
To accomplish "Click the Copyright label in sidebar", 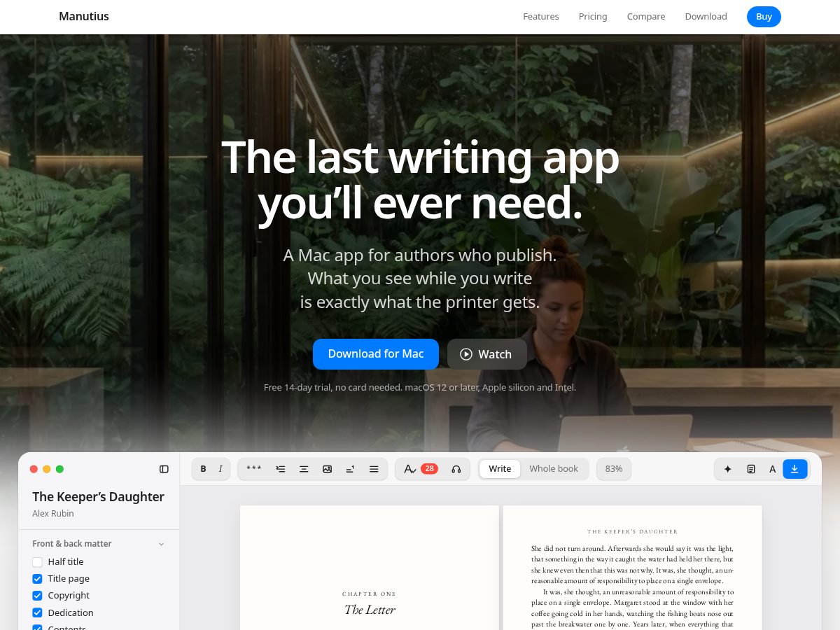I will tap(69, 595).
